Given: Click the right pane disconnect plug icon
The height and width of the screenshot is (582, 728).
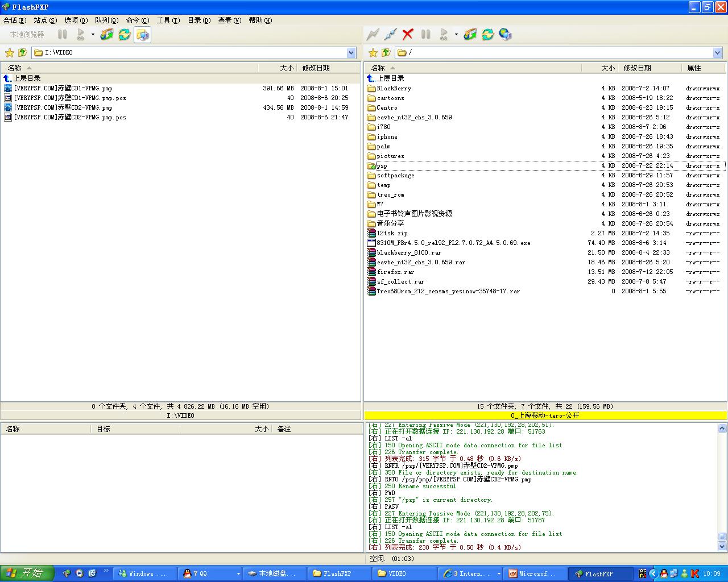Looking at the screenshot, I should pyautogui.click(x=390, y=35).
